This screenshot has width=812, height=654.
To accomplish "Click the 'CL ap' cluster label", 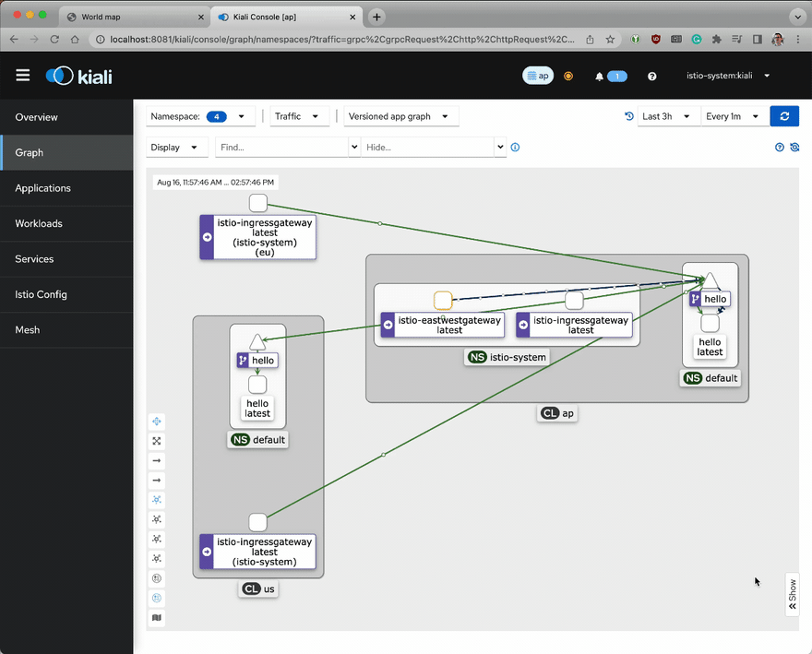I will click(557, 413).
